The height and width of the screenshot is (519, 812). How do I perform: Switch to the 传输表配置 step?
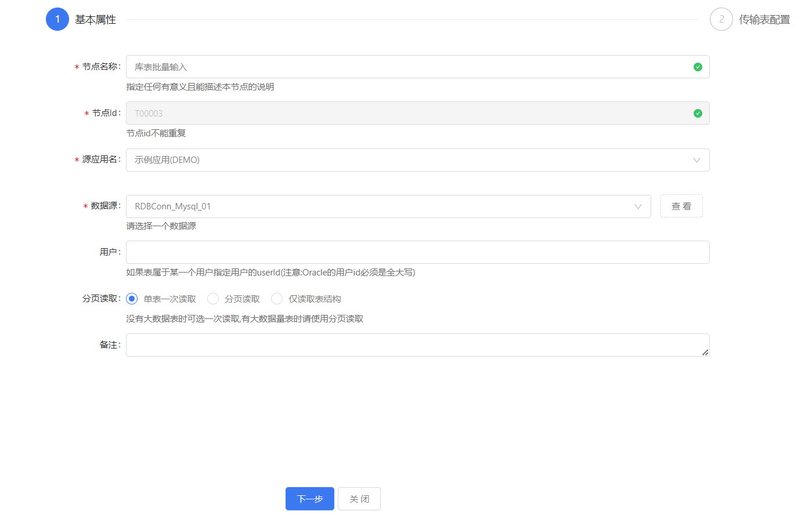pyautogui.click(x=764, y=20)
